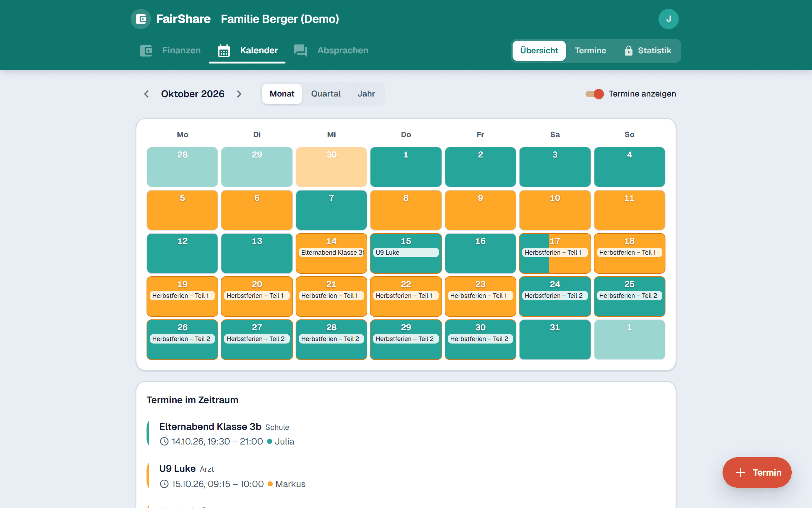This screenshot has width=812, height=508.
Task: Go to previous month with left chevron
Action: point(146,94)
